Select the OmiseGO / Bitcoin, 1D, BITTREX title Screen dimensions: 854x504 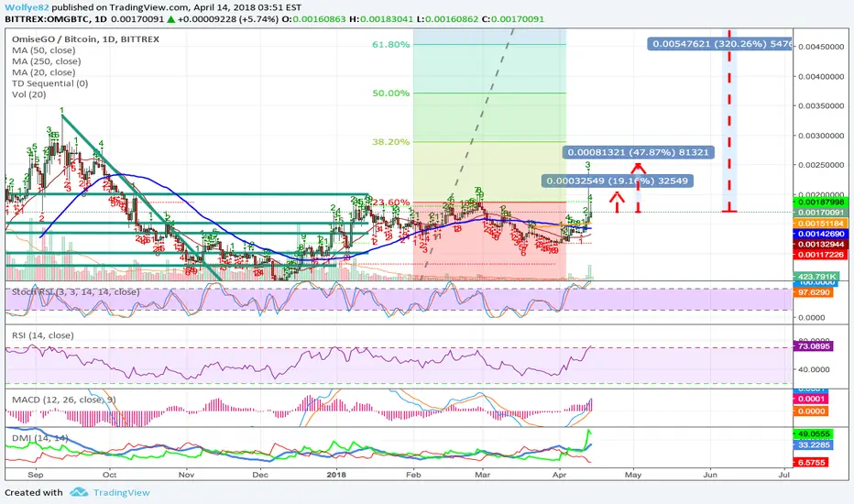pyautogui.click(x=85, y=39)
